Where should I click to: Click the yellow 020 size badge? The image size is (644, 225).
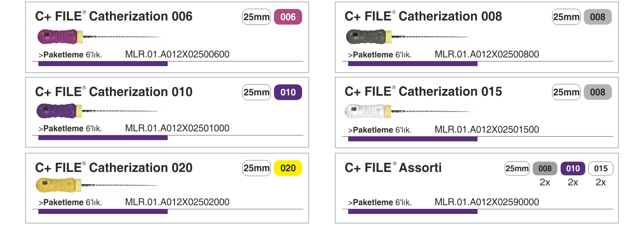(288, 168)
